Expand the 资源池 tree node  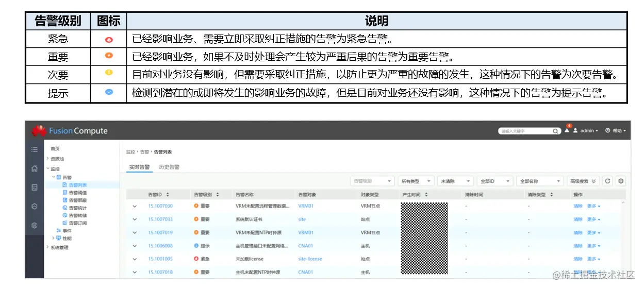click(47, 159)
